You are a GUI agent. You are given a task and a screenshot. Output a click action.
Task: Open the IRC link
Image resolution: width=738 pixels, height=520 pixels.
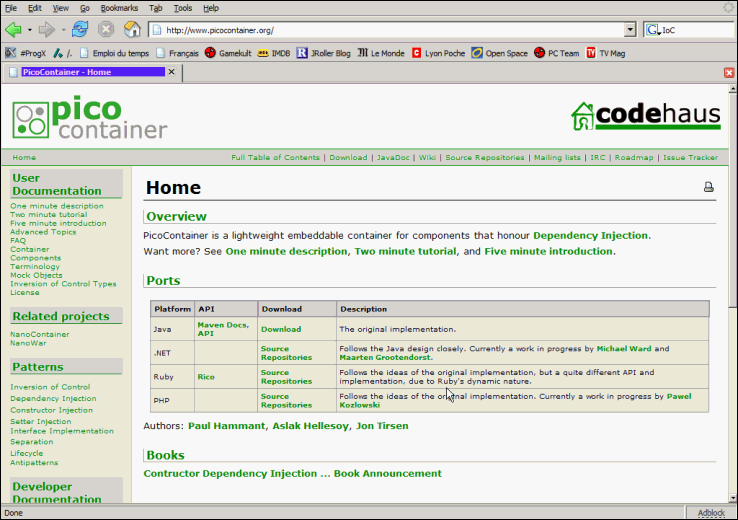click(x=598, y=158)
